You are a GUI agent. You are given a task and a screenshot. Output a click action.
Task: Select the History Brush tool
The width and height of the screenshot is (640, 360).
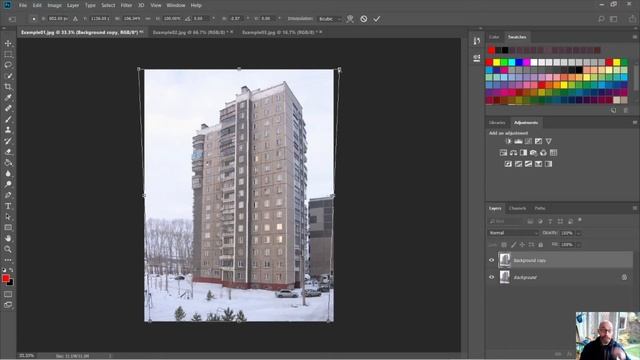pos(8,141)
